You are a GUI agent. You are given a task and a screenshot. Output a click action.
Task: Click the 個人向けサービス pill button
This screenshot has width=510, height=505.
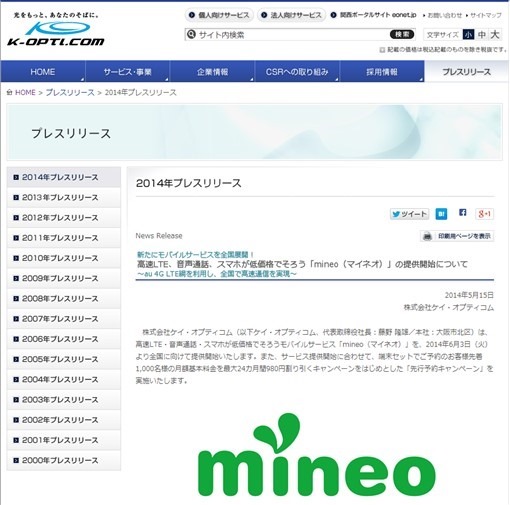pos(219,15)
